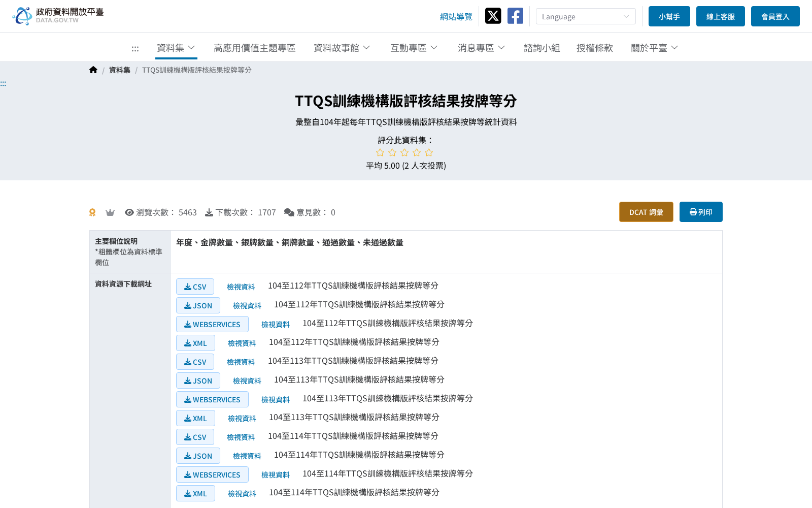The height and width of the screenshot is (508, 812).
Task: Click 檢視資料 for 104至114年 CSV
Action: (241, 437)
